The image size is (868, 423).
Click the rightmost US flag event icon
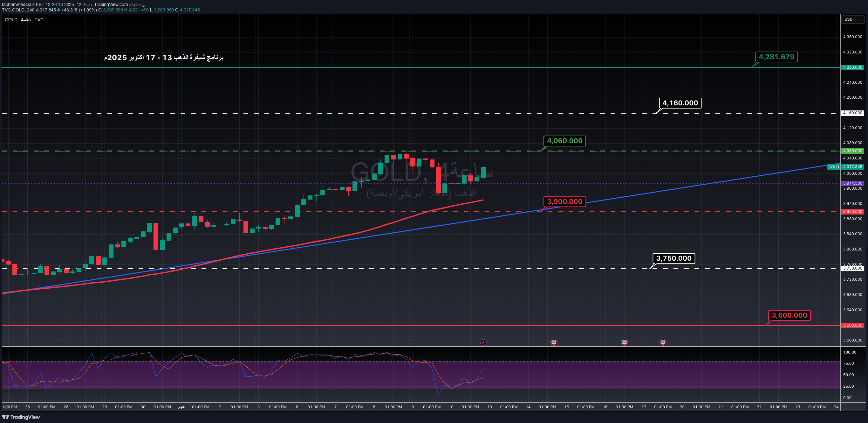point(662,342)
